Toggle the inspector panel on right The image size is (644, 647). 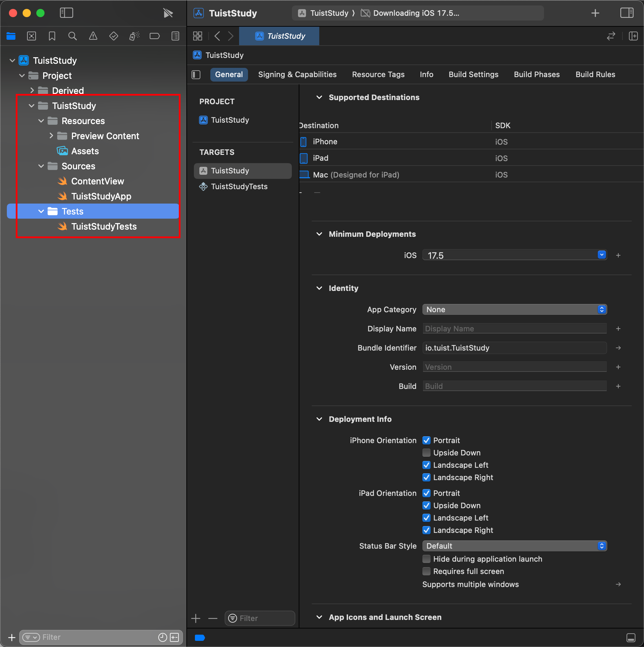627,13
